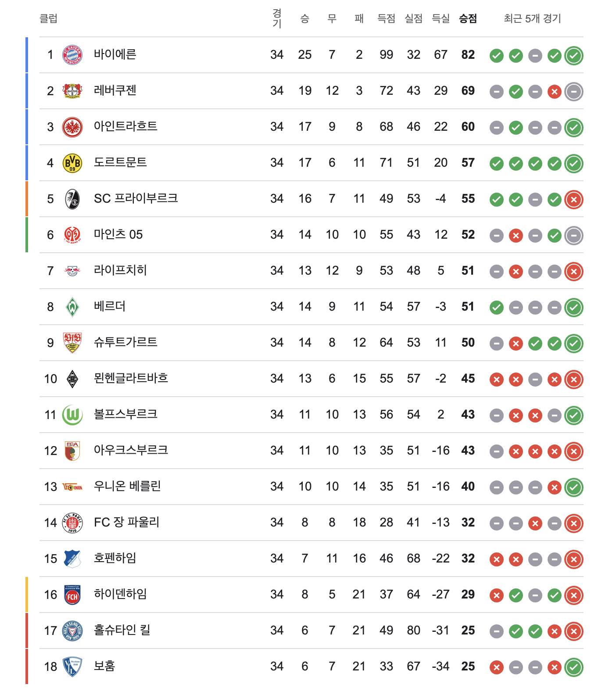Sort table by 승점 column header
616x688 pixels.
pyautogui.click(x=468, y=18)
